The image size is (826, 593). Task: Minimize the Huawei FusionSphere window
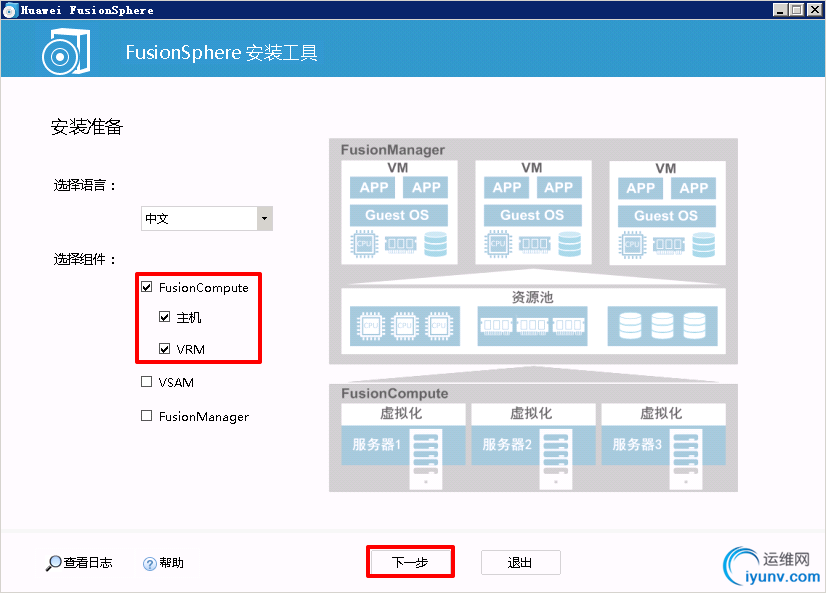coord(781,10)
